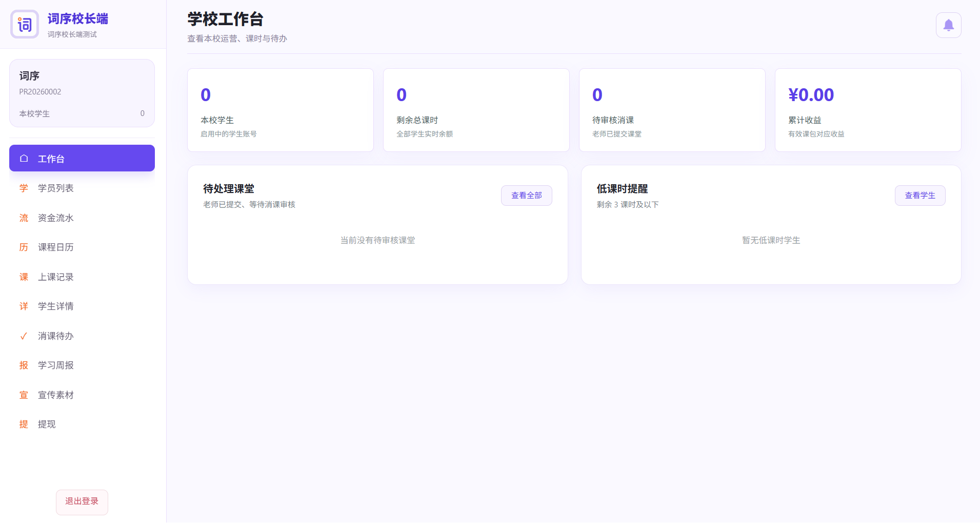Click the 历 icon beside 课程日历
The image size is (980, 523).
click(24, 247)
